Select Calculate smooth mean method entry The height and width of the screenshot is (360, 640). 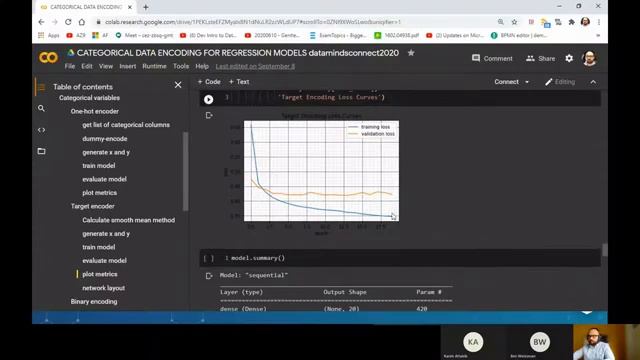[x=129, y=220]
